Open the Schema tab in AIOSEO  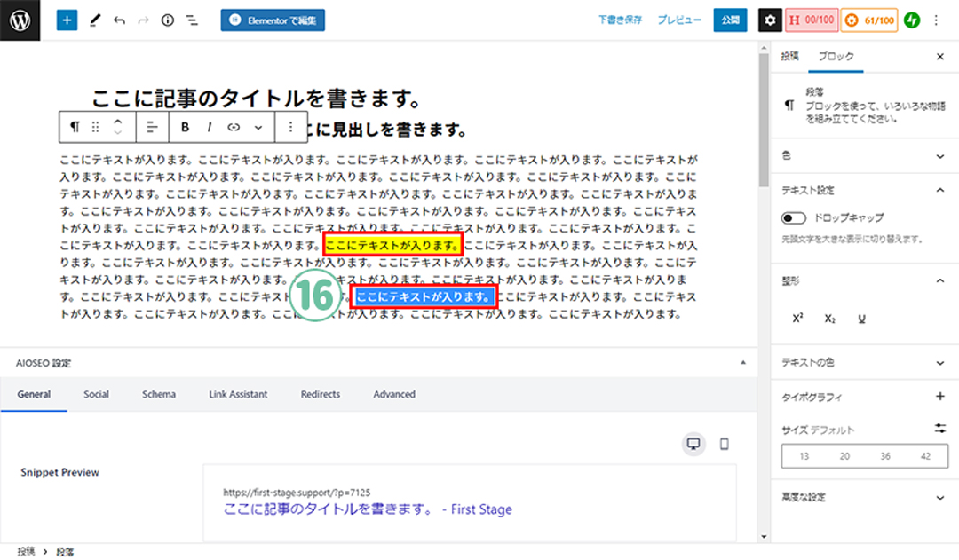[x=159, y=394]
